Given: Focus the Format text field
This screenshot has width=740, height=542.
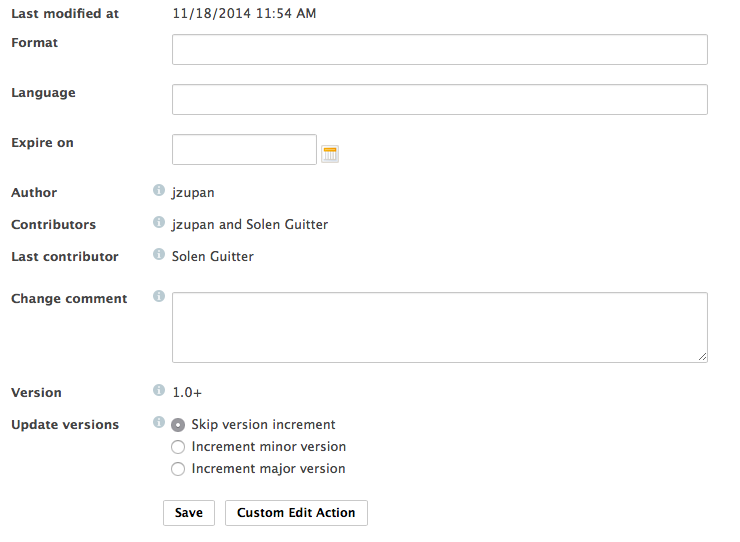Looking at the screenshot, I should click(440, 50).
